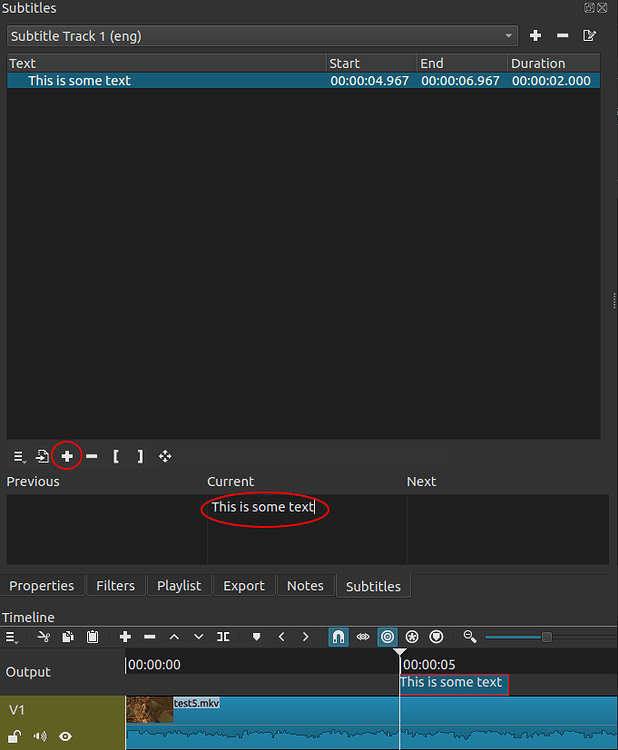Viewport: 618px width, 750px height.
Task: Click the End column header
Action: point(462,63)
